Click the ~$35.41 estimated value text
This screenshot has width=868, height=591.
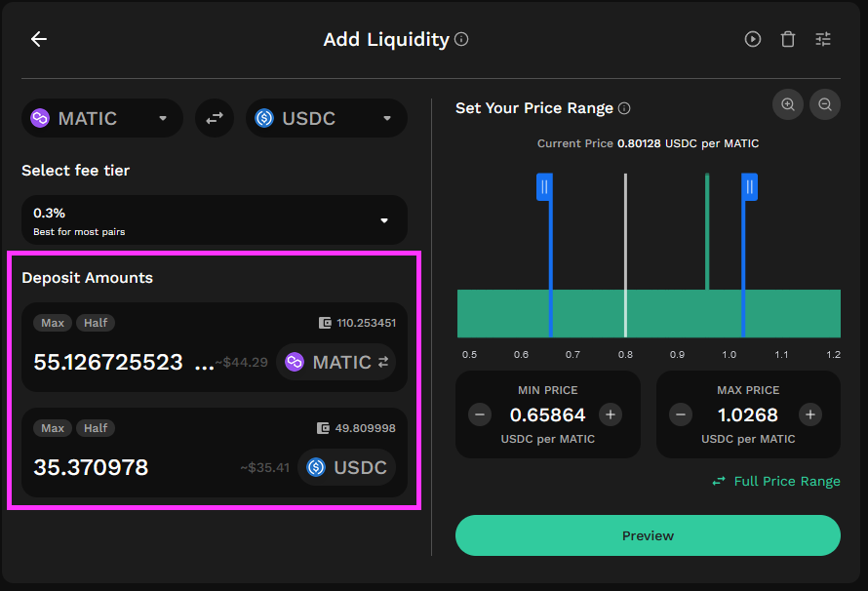point(265,467)
